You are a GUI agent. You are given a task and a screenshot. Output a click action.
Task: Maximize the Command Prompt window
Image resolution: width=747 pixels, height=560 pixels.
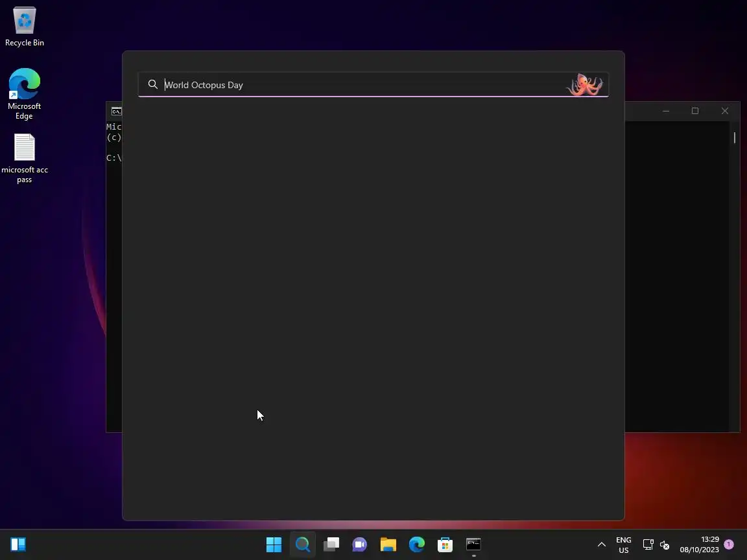[695, 111]
